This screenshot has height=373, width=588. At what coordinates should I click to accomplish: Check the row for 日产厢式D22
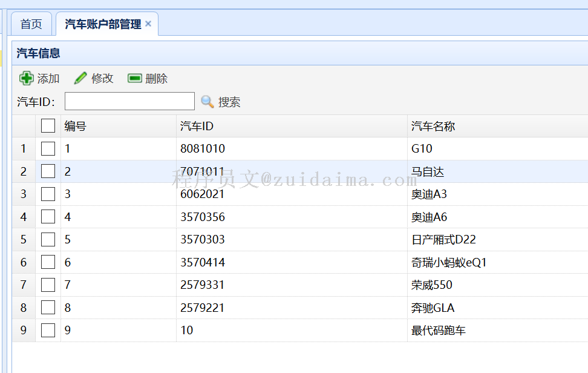(48, 239)
